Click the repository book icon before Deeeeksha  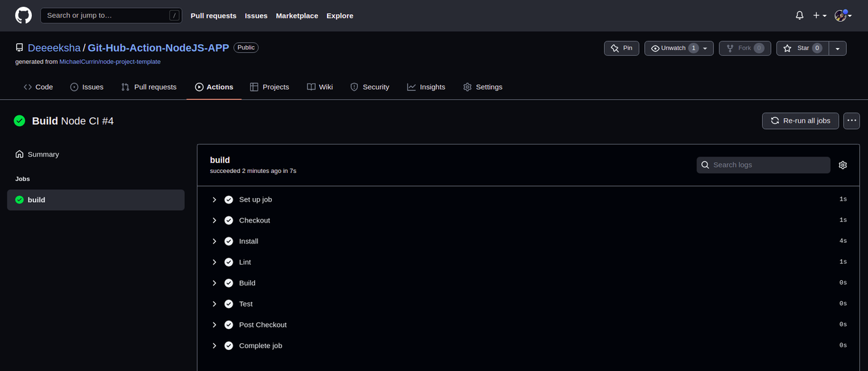click(x=20, y=48)
